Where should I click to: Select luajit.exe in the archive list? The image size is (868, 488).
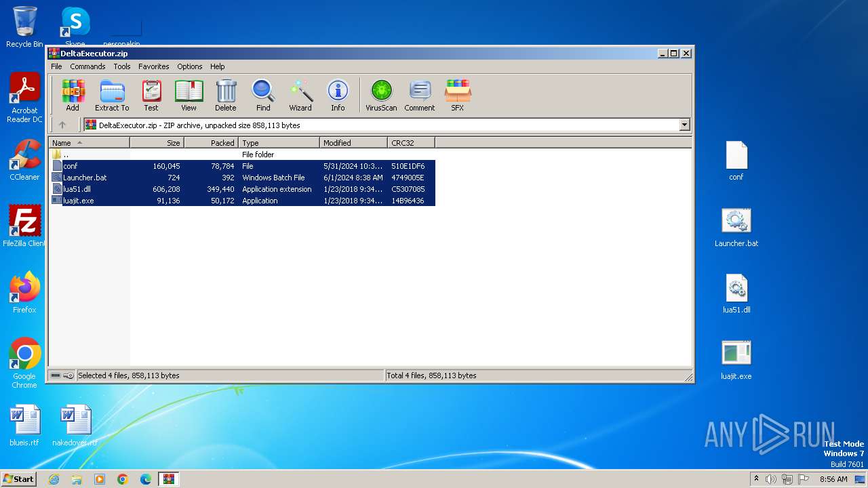point(242,201)
